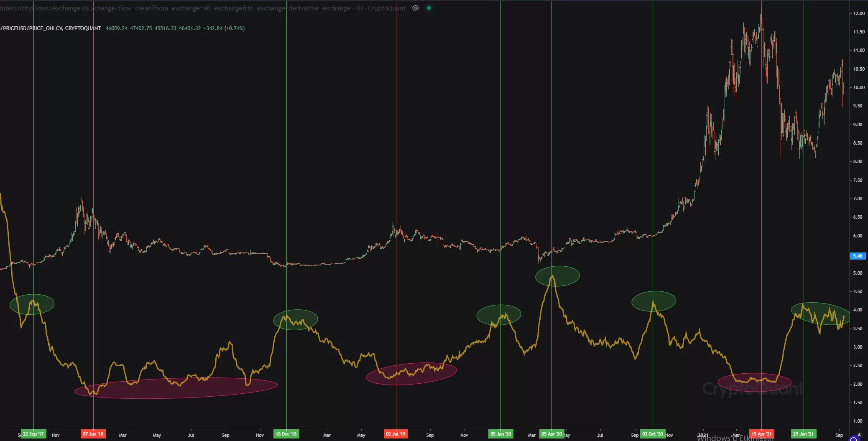
Task: Click the purple circular button at bottom-right corner
Action: [x=853, y=439]
